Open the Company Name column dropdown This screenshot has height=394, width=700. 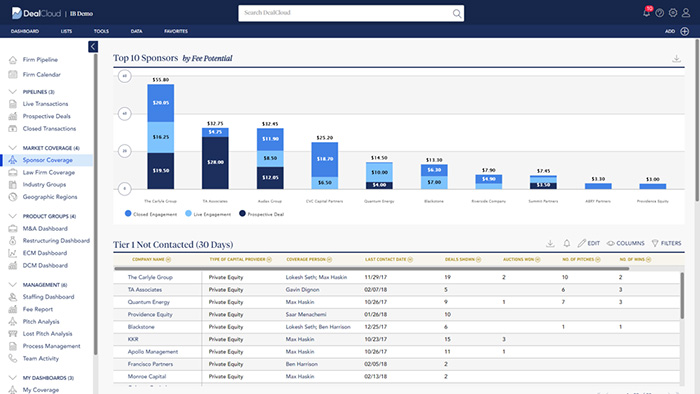coord(168,260)
